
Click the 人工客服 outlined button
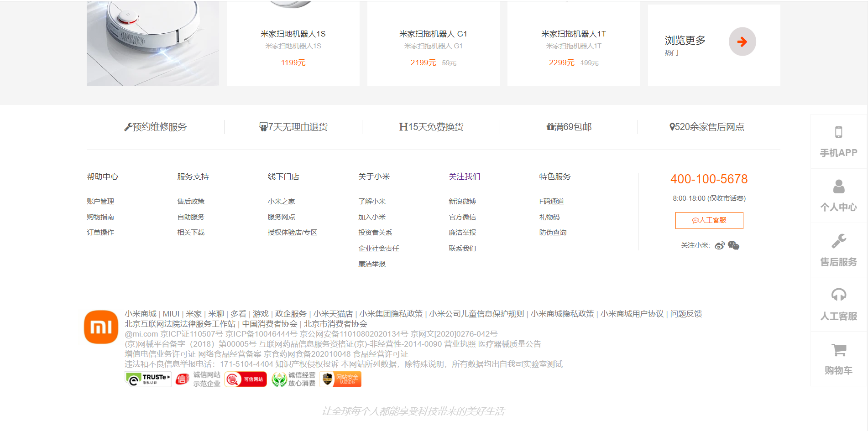tap(709, 220)
